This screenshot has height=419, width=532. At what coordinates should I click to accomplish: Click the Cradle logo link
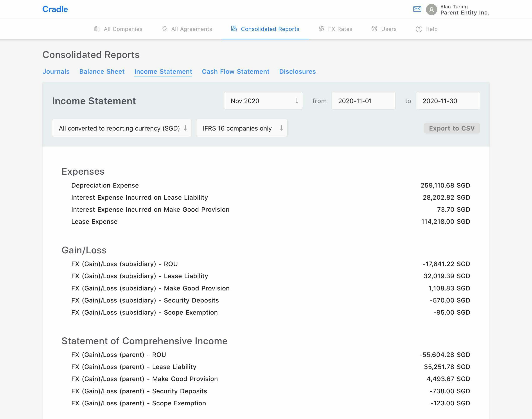pos(55,9)
